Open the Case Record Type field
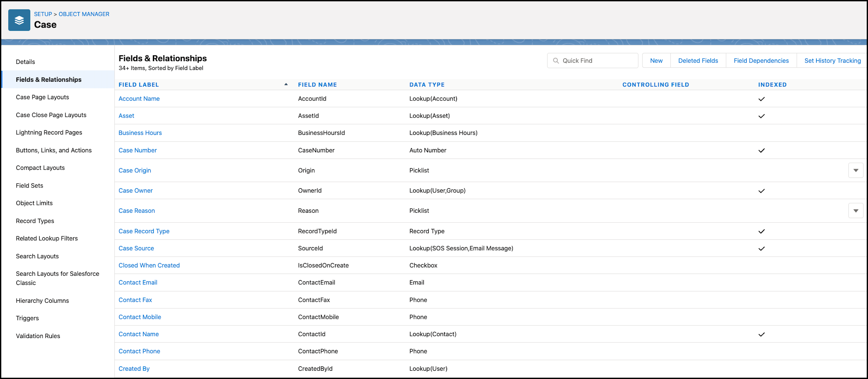868x379 pixels. 144,231
